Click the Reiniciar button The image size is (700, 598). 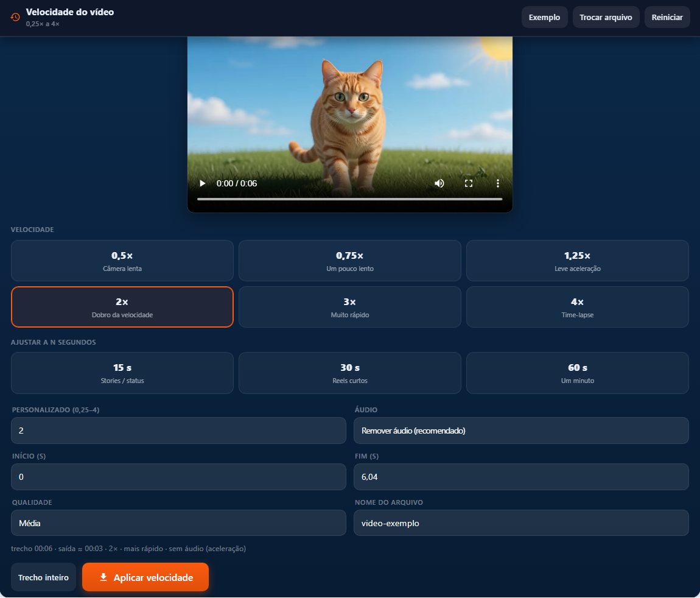(x=667, y=17)
